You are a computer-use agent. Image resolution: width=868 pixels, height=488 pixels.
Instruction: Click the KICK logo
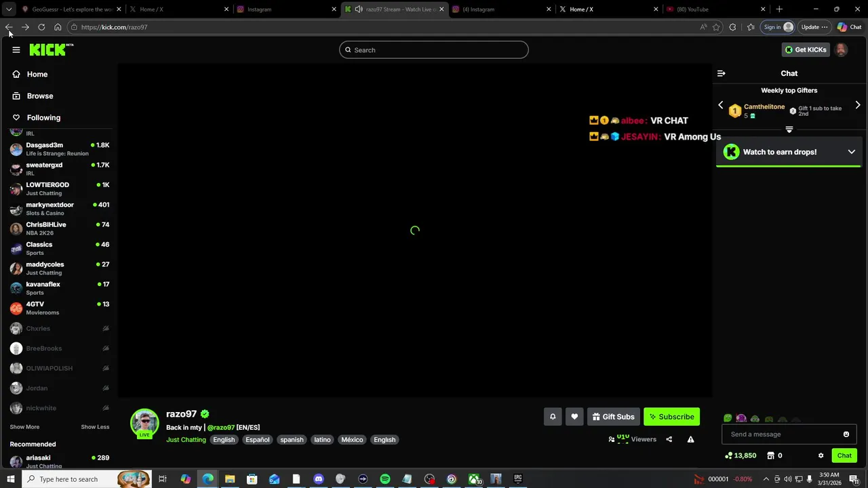pos(51,49)
